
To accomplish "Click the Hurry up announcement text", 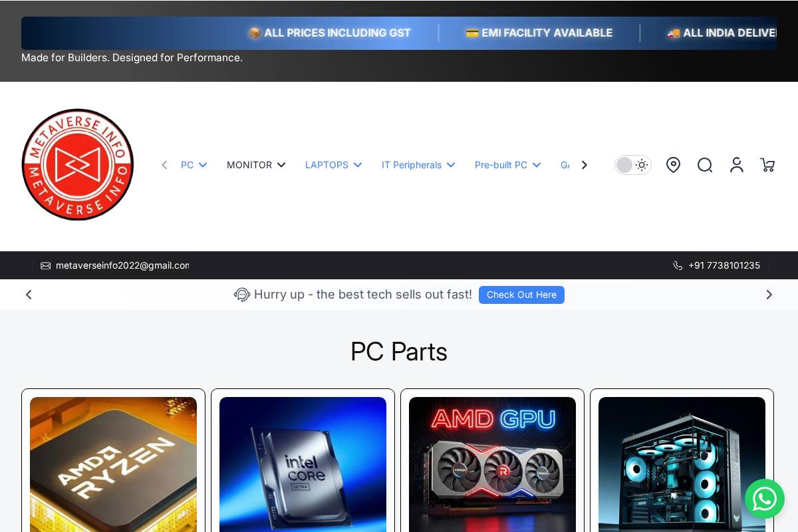I will [363, 295].
